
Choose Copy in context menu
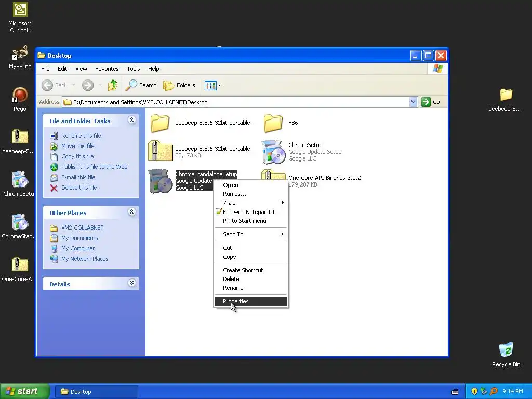click(250, 257)
